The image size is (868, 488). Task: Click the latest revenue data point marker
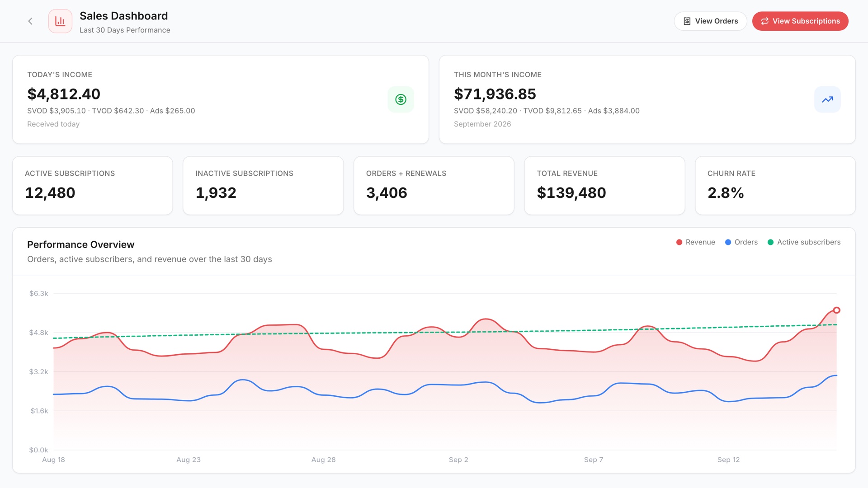coord(837,310)
